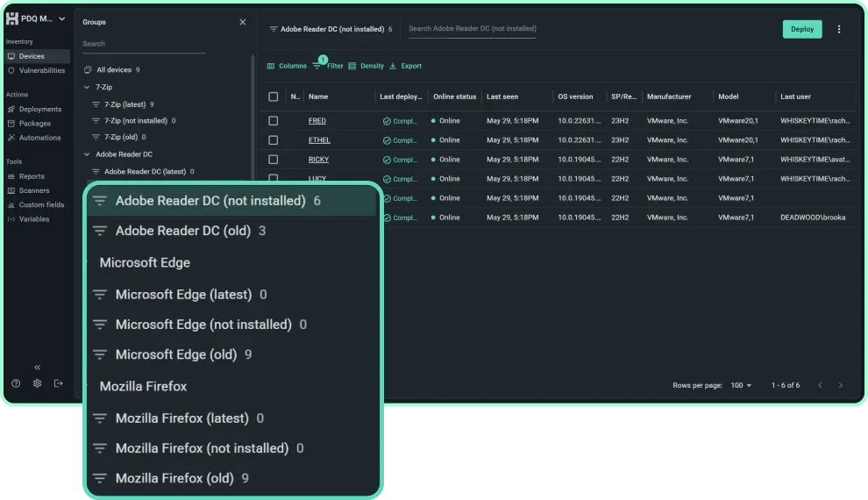Collapse the 7-Zip group folder
Image resolution: width=868 pixels, height=500 pixels.
(x=87, y=87)
